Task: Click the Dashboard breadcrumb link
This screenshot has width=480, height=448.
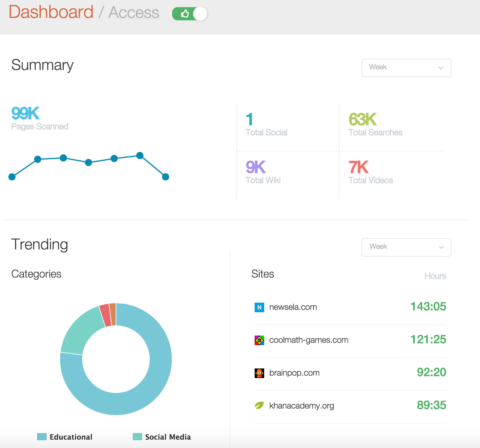Action: click(51, 12)
